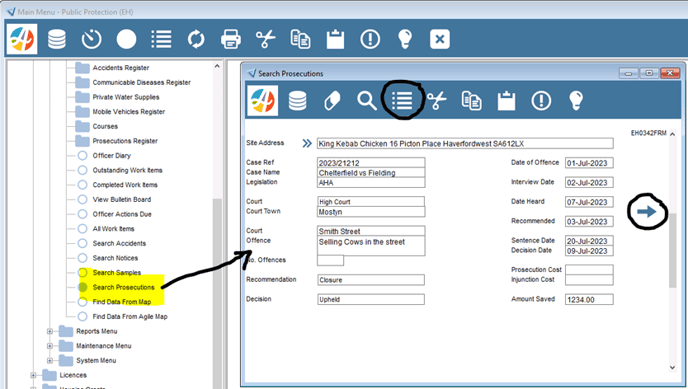The width and height of the screenshot is (688, 389).
Task: Click the Court Town field Mostyn
Action: point(371,212)
